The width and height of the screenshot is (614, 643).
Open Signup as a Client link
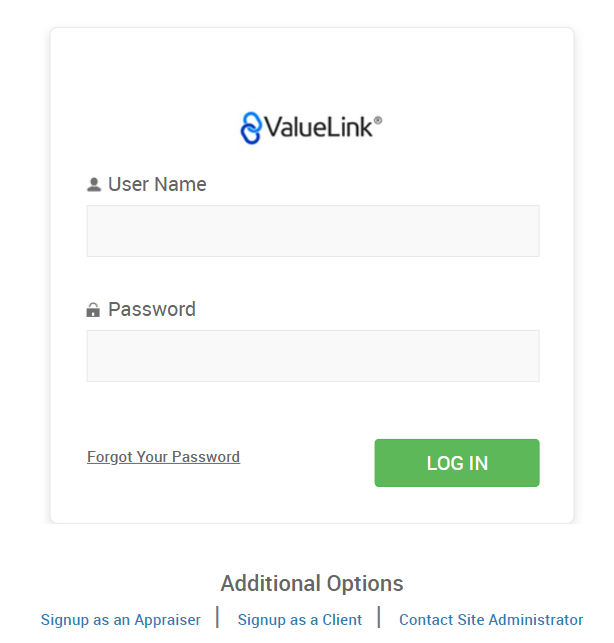(300, 620)
